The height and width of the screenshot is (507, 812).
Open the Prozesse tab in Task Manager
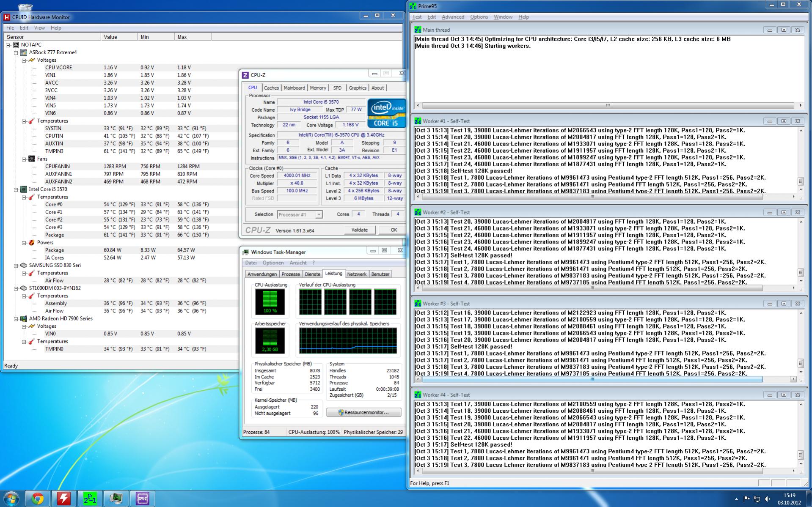click(x=291, y=274)
